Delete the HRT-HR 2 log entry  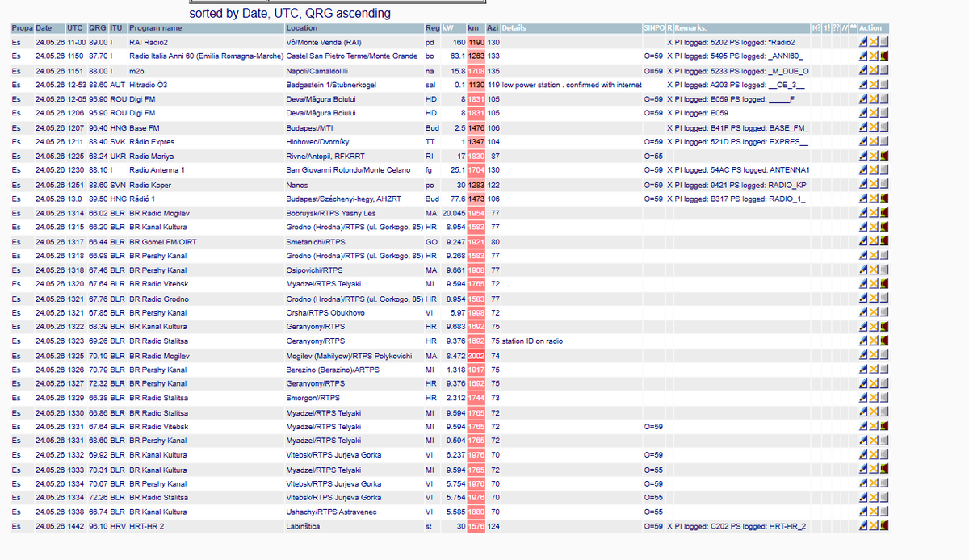tap(874, 526)
